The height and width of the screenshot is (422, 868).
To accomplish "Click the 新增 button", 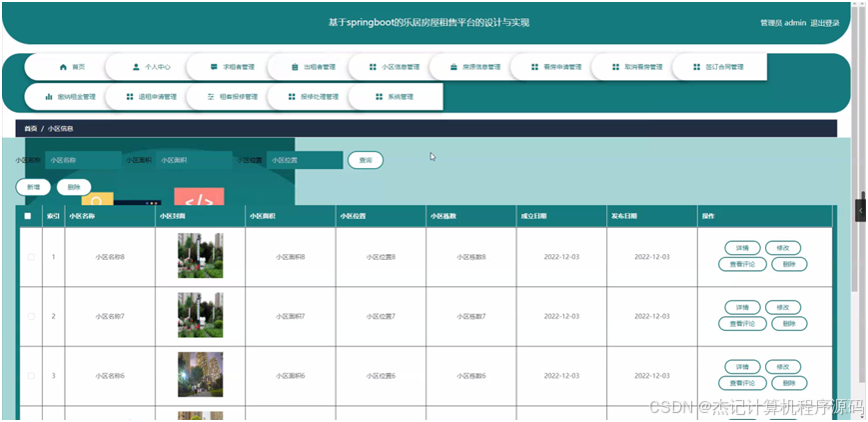I will tap(33, 187).
